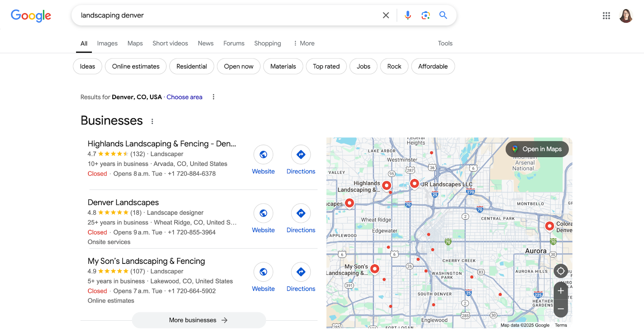Click the magnifying glass search button
This screenshot has width=644, height=336.
pyautogui.click(x=443, y=15)
